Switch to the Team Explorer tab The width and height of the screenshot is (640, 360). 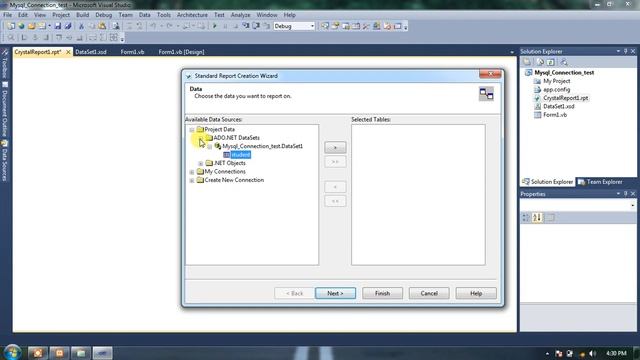[600, 182]
